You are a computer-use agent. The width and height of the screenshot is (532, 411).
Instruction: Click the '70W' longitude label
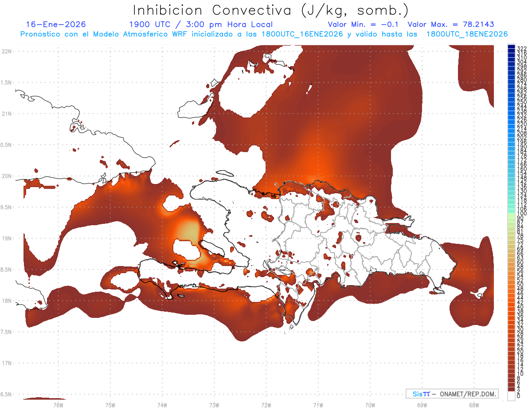[370, 404]
